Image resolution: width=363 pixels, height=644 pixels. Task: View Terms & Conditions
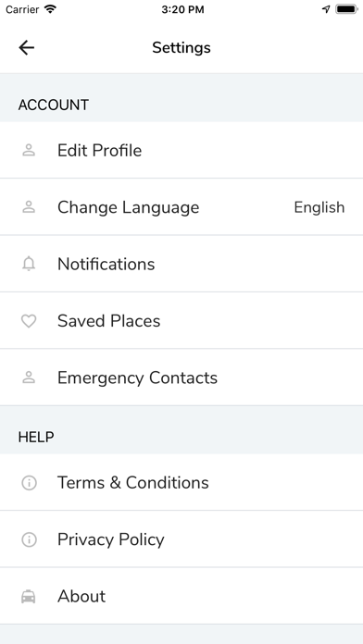pyautogui.click(x=181, y=483)
